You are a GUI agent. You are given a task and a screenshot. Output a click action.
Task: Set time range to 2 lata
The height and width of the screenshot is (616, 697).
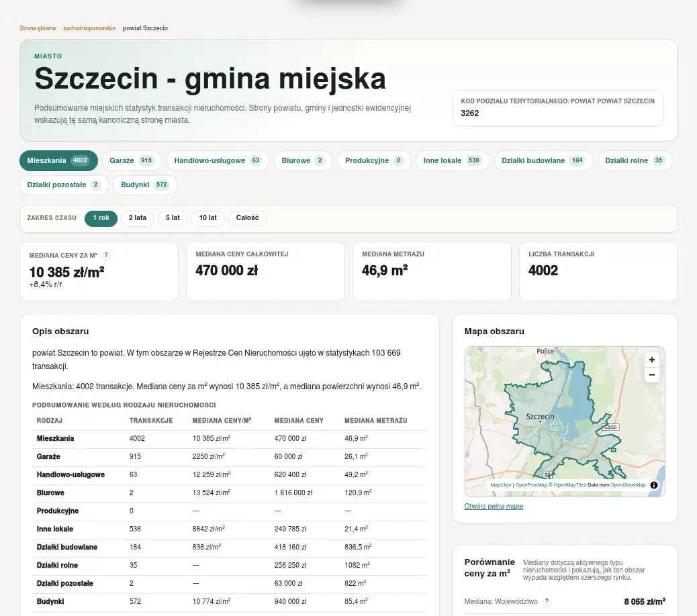tap(138, 218)
